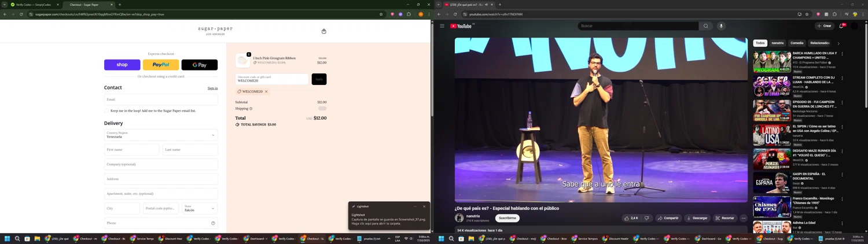Click the YouTube search magnifier button
Viewport: 868px width, 244px height.
[x=706, y=26]
